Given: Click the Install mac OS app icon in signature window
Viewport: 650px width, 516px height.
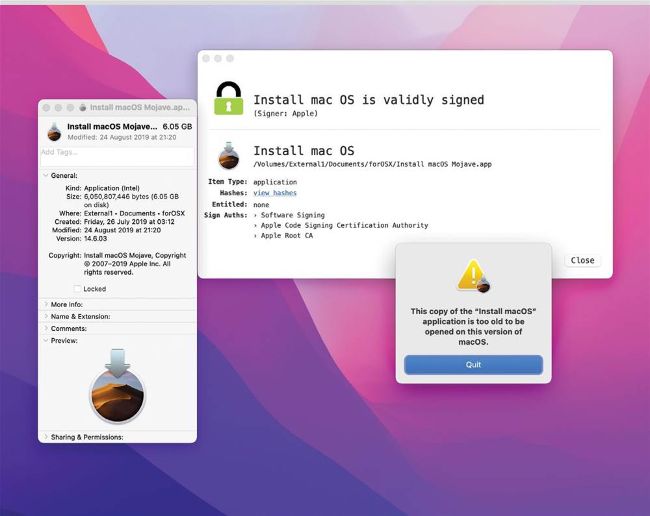Looking at the screenshot, I should point(229,156).
